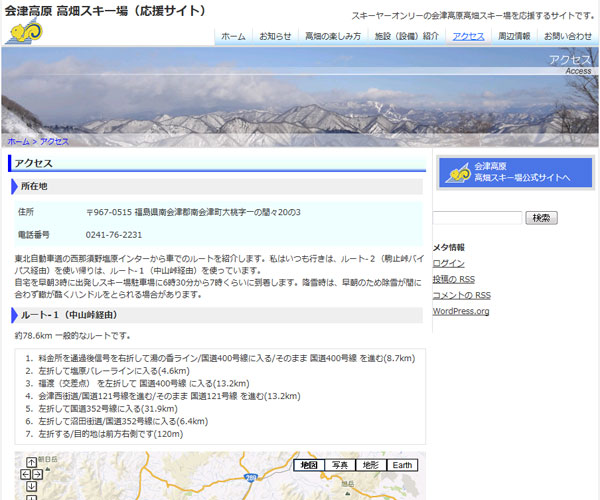Switch the map to 写真 view
This screenshot has width=600, height=500.
(x=340, y=465)
